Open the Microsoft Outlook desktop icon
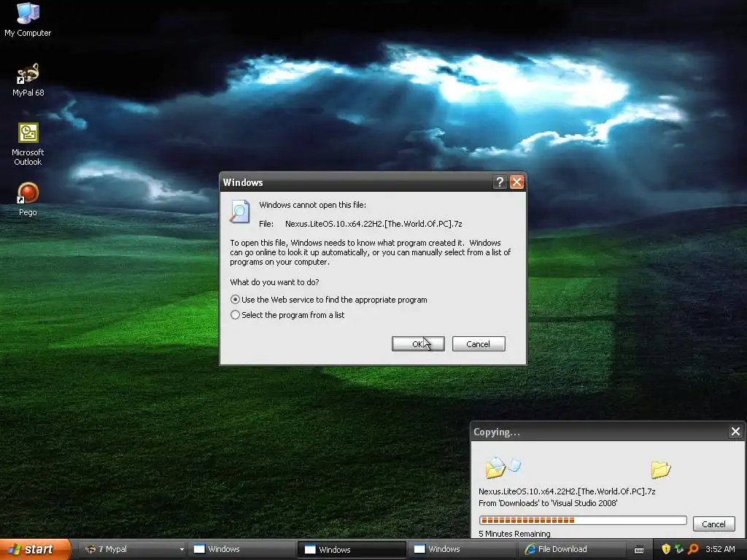 pyautogui.click(x=28, y=144)
